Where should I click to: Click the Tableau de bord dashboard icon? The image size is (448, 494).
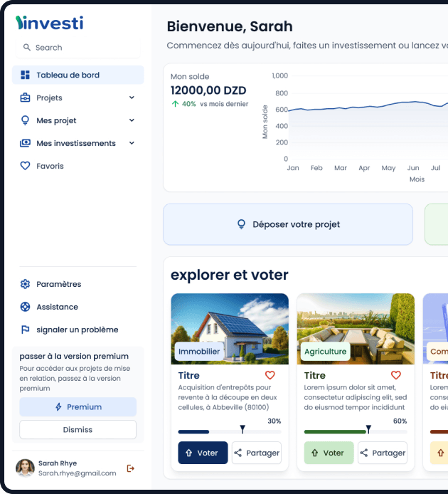pyautogui.click(x=26, y=75)
